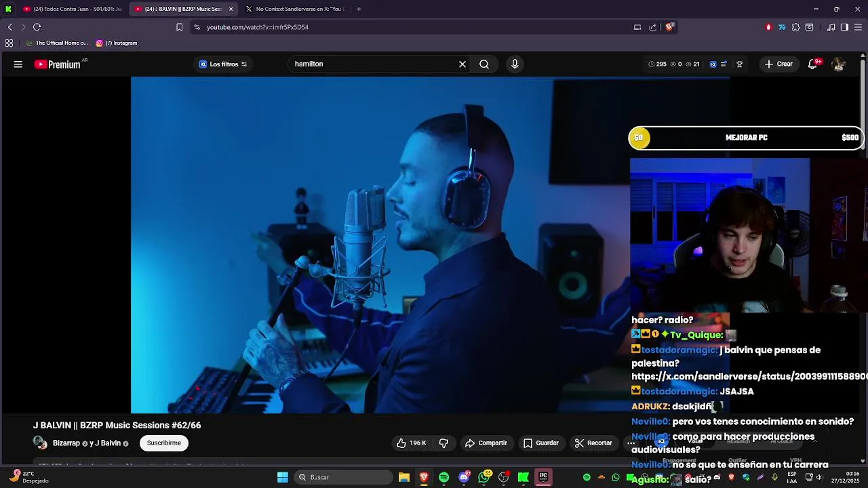Open the browser extensions puzzle icon
Image resolution: width=868 pixels, height=488 pixels.
click(x=796, y=27)
